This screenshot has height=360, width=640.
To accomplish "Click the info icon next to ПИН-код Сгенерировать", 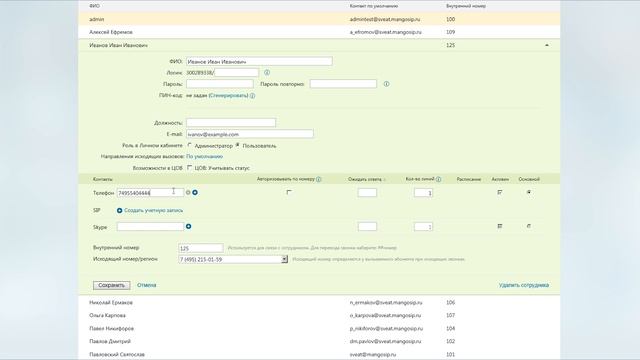I will [x=252, y=96].
